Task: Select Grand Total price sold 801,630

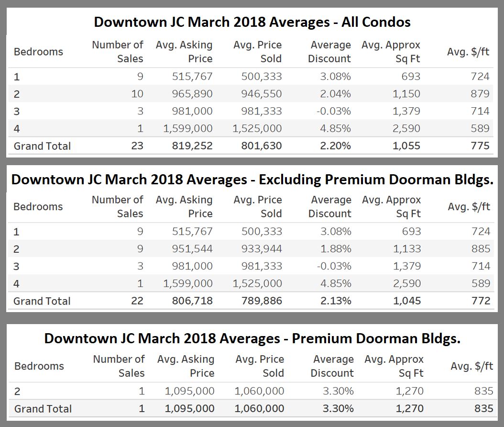Action: [x=262, y=146]
